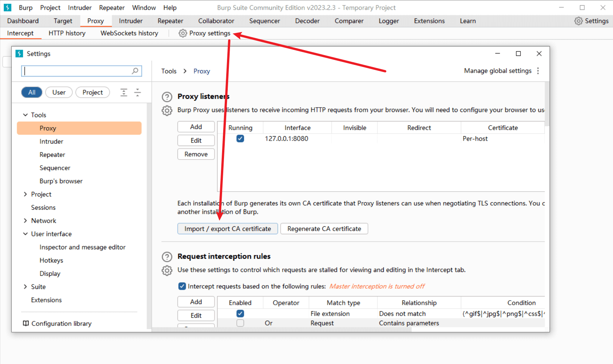Open Manage global settings kebab menu
This screenshot has width=613, height=364.
tap(538, 71)
